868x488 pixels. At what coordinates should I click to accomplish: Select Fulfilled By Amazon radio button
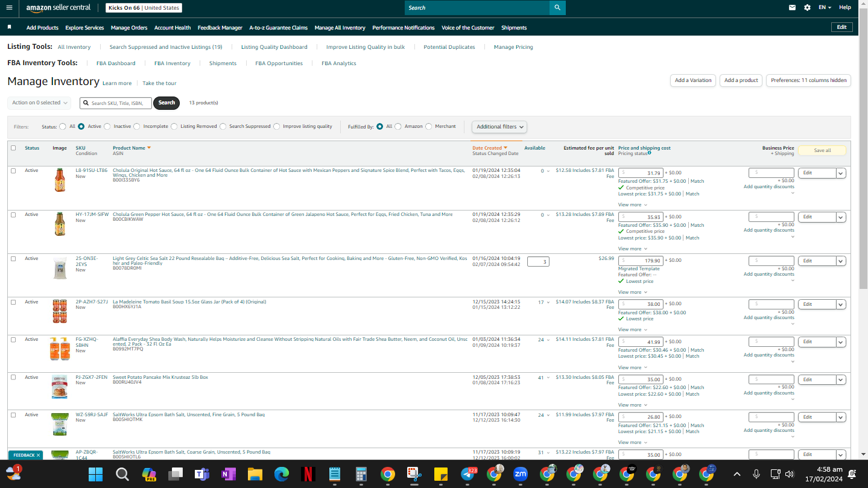point(398,127)
